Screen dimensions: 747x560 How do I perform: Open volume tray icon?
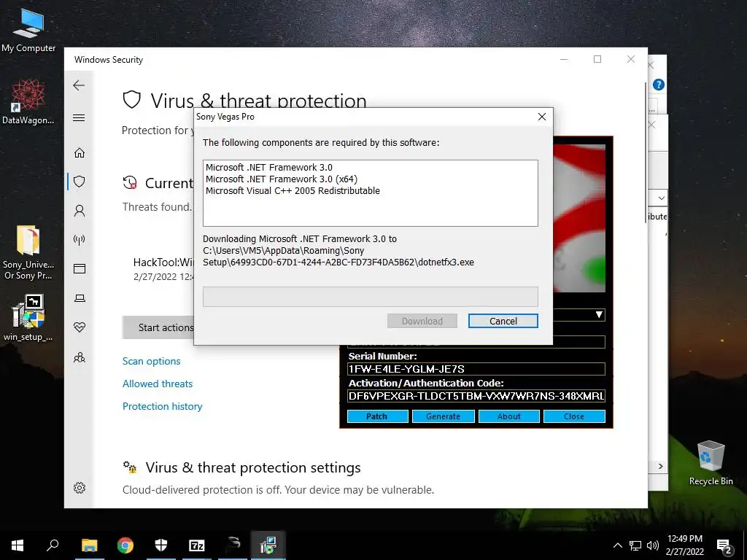click(653, 545)
